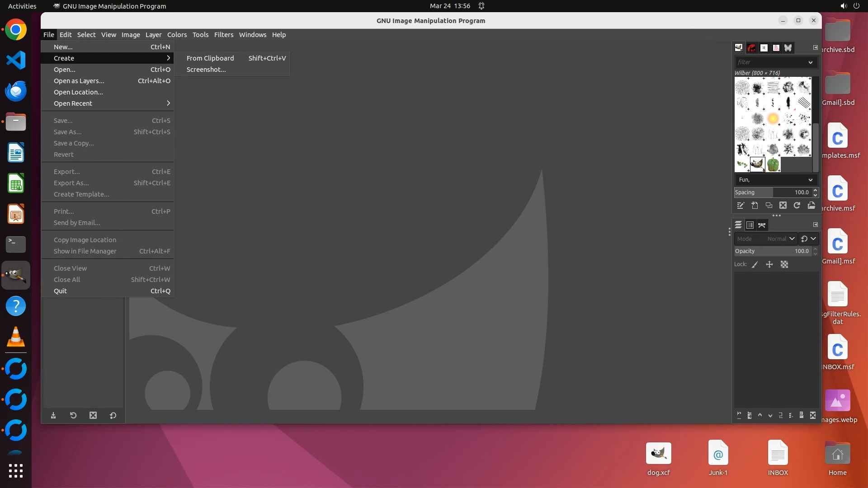Image resolution: width=868 pixels, height=488 pixels.
Task: Switch to the Patterns tab in dock
Action: coord(751,48)
